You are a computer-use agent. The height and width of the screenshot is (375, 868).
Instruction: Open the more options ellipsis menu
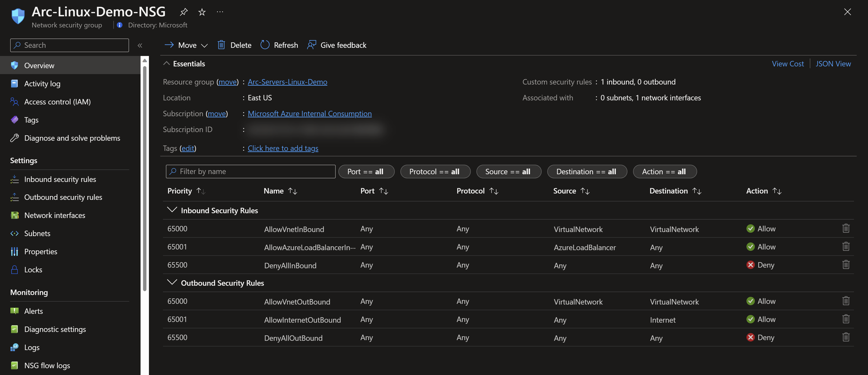[220, 12]
